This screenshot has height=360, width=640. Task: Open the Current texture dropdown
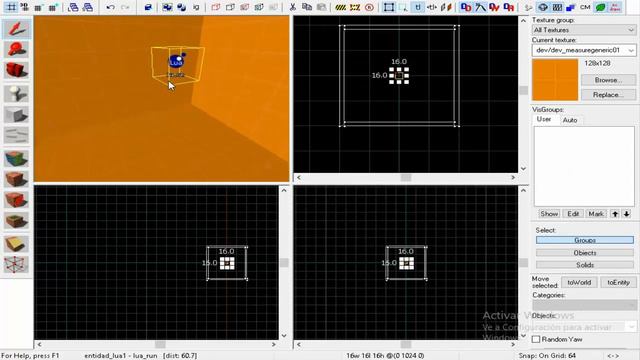click(x=584, y=50)
